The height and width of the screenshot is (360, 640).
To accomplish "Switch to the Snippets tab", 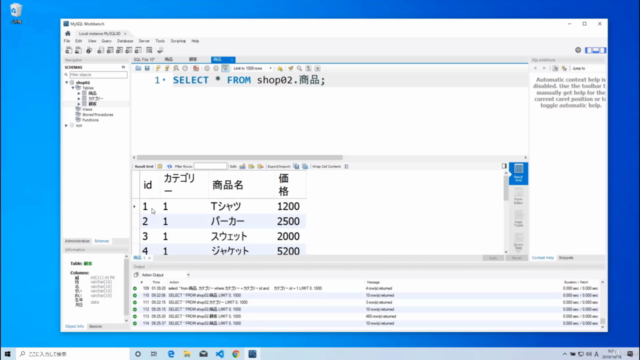I will point(566,258).
